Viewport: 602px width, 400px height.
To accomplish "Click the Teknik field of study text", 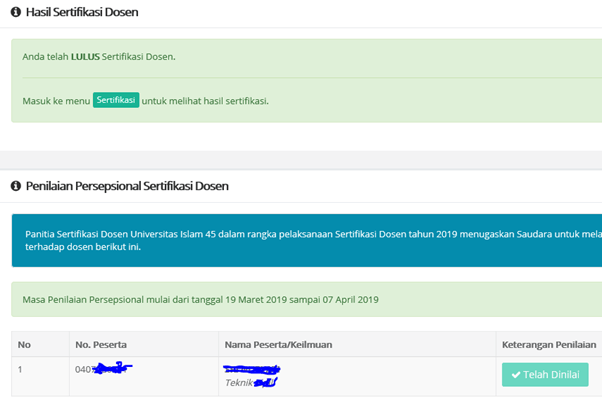I will [240, 382].
